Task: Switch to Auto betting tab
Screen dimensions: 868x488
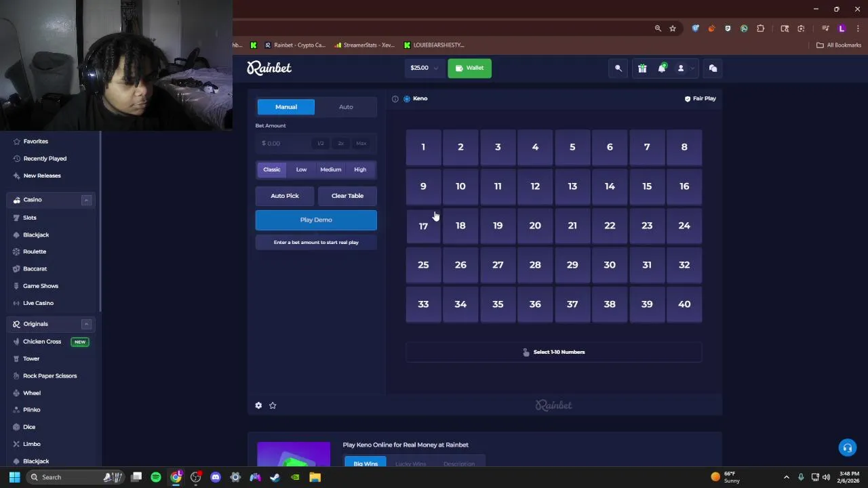Action: [x=346, y=107]
